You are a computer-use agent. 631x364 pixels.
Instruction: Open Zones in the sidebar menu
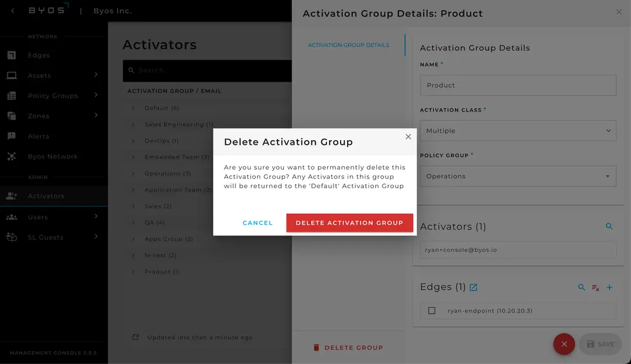pos(39,116)
